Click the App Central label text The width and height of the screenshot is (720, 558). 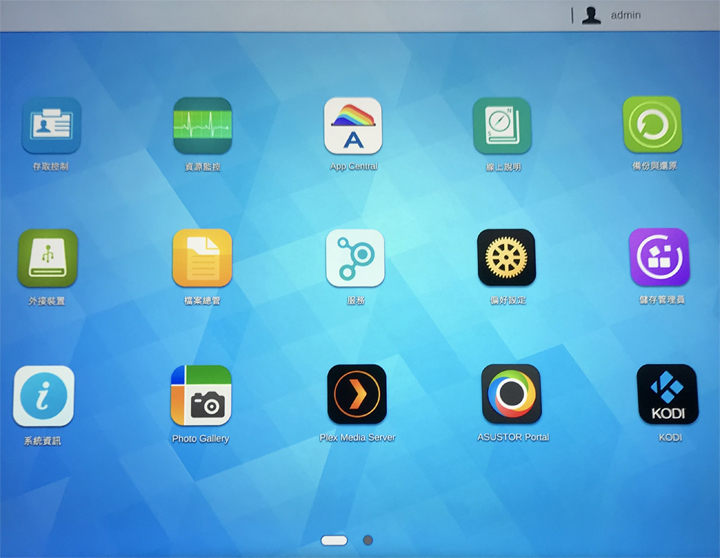pos(354,166)
